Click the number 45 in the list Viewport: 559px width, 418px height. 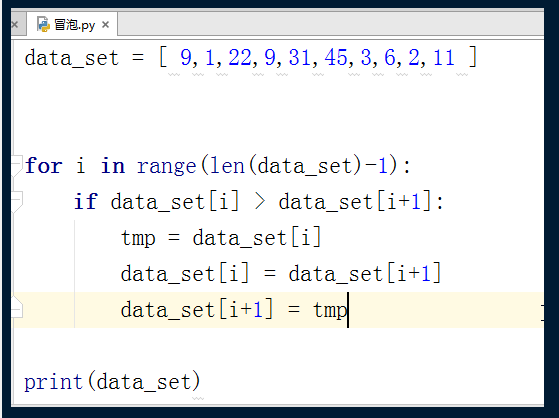pos(336,57)
